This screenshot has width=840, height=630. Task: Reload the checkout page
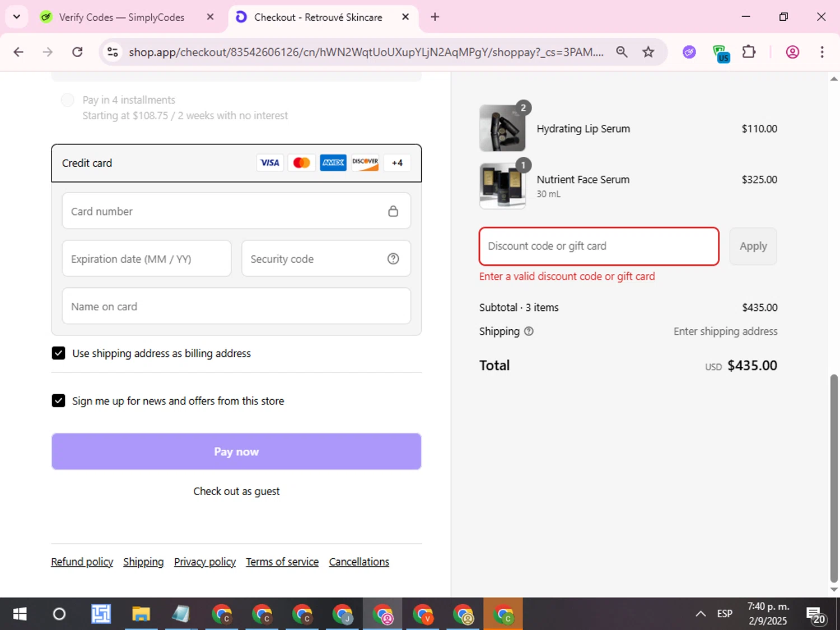tap(77, 52)
